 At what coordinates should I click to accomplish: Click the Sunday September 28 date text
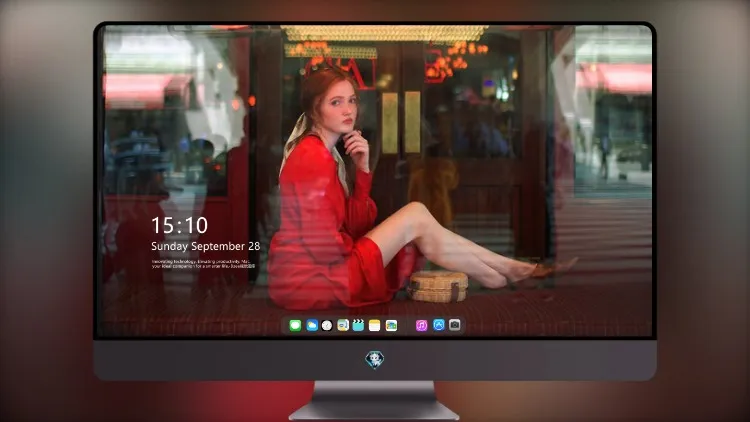[x=206, y=246]
